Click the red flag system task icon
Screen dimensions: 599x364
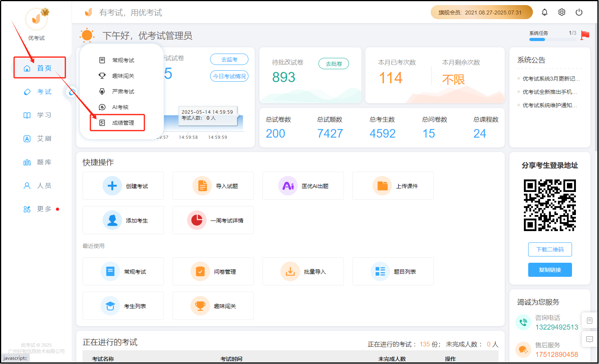click(585, 35)
